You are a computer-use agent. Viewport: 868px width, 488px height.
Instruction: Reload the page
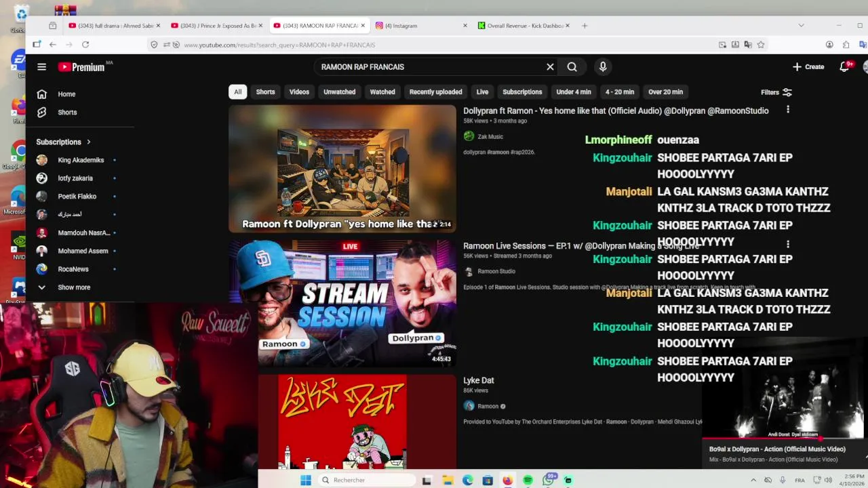click(x=85, y=45)
